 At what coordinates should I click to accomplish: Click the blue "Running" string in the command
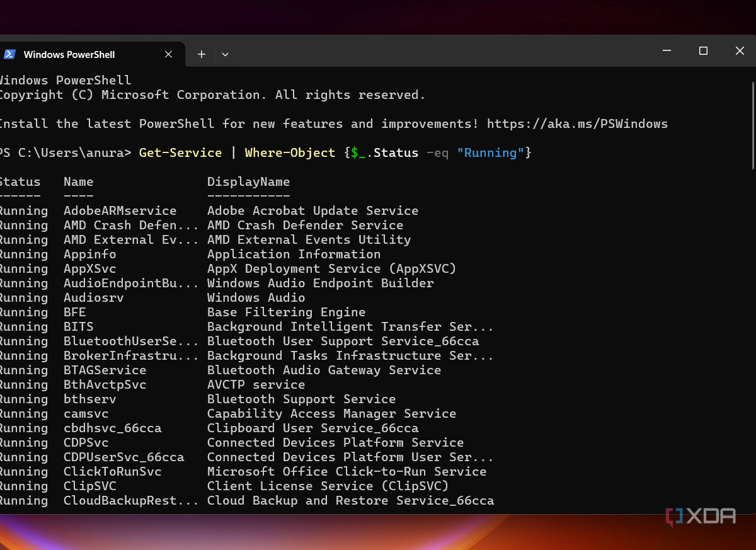(494, 153)
